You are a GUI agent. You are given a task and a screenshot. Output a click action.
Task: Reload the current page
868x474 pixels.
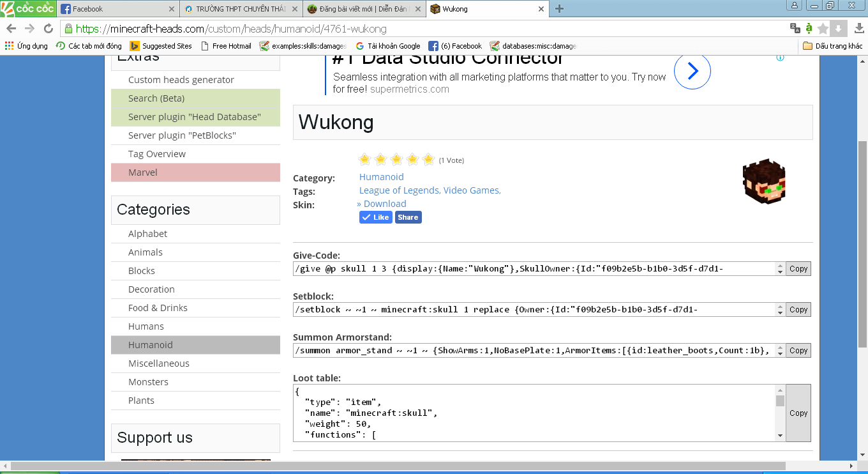pos(48,29)
